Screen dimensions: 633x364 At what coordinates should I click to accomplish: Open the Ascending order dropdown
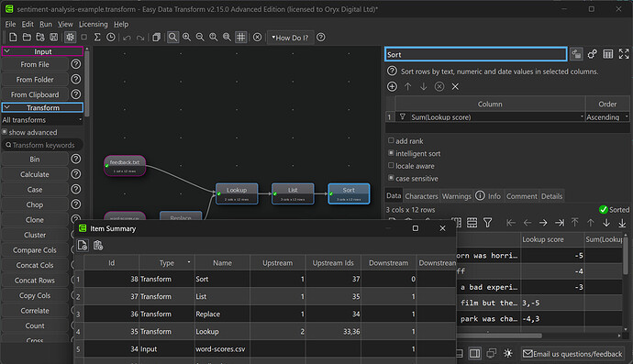click(607, 117)
